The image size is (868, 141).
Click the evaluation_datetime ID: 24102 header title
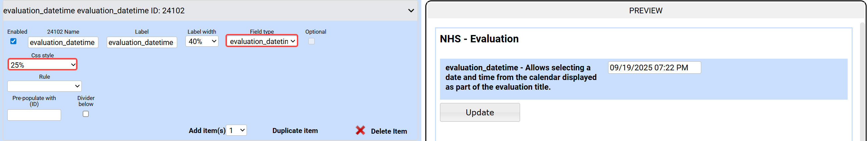pyautogui.click(x=94, y=11)
